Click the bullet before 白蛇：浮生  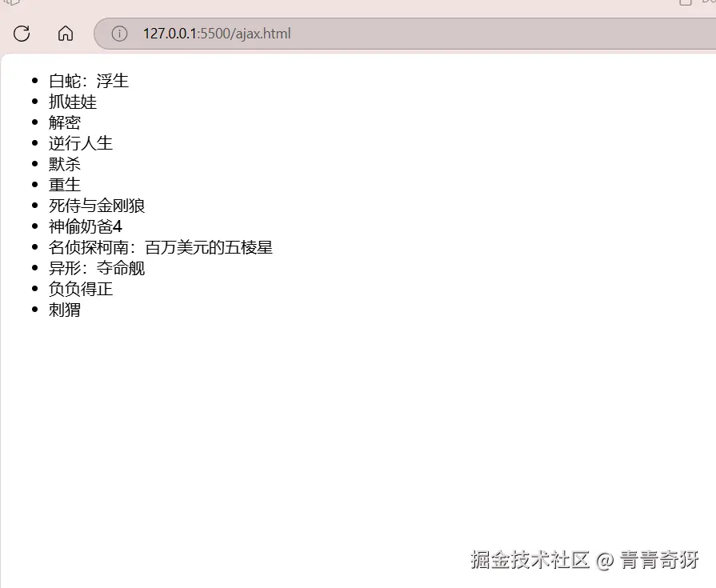click(34, 81)
